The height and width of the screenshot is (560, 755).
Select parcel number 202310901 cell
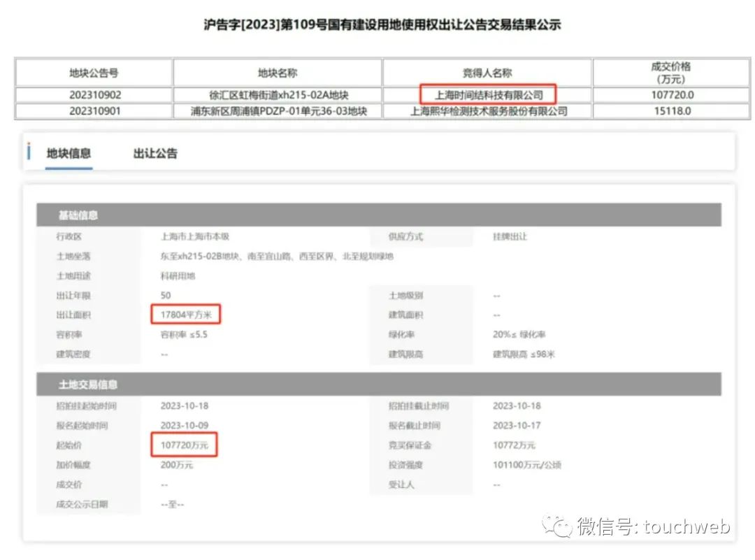tap(95, 111)
